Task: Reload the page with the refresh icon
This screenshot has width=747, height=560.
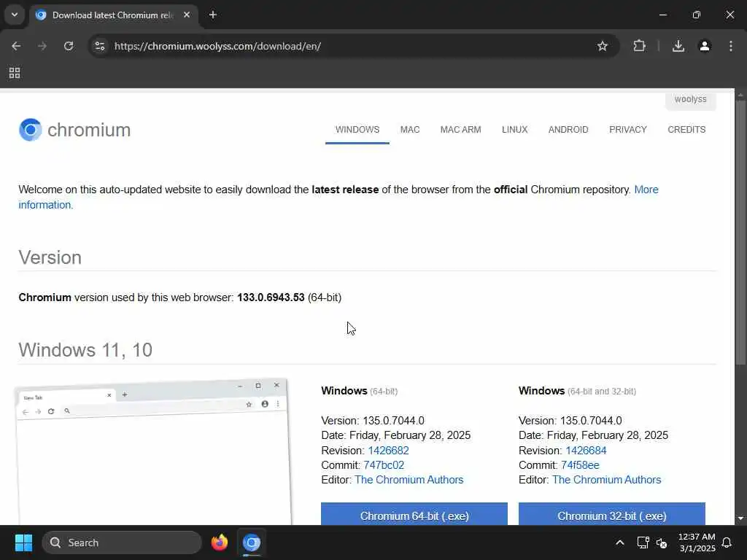Action: click(69, 46)
